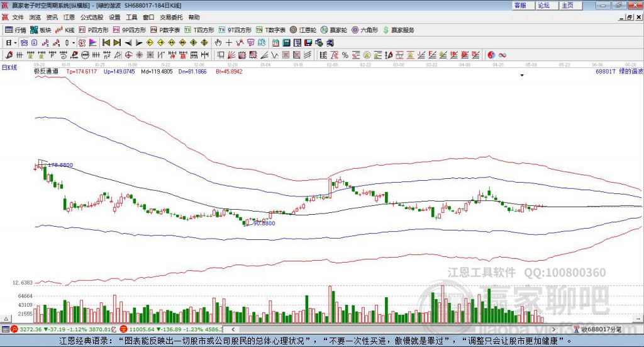The image size is (644, 347).
Task: Open the 行情 market quotes view
Action: tap(16, 30)
